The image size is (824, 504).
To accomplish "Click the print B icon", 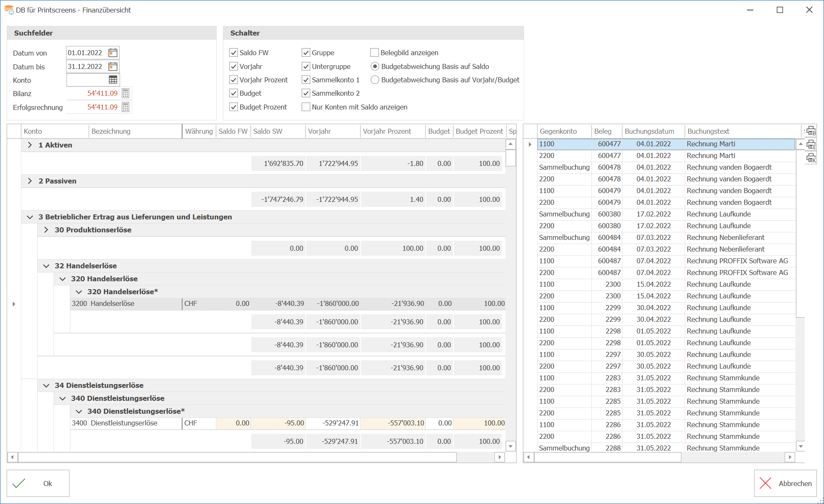I will pos(811,131).
